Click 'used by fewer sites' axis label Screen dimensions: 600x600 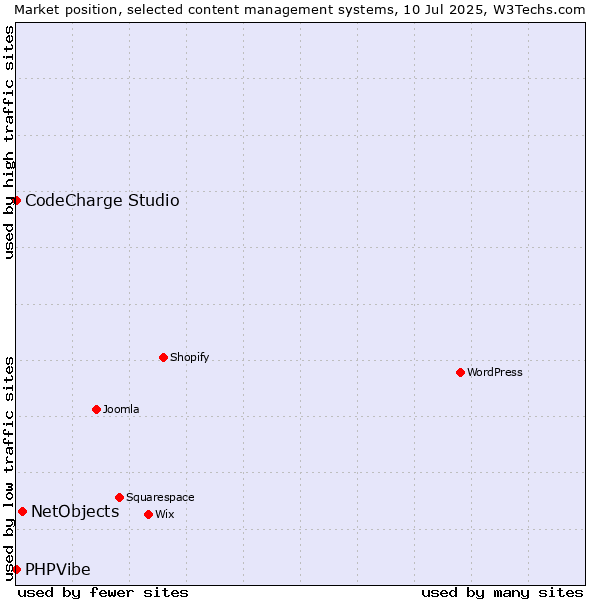pyautogui.click(x=103, y=593)
